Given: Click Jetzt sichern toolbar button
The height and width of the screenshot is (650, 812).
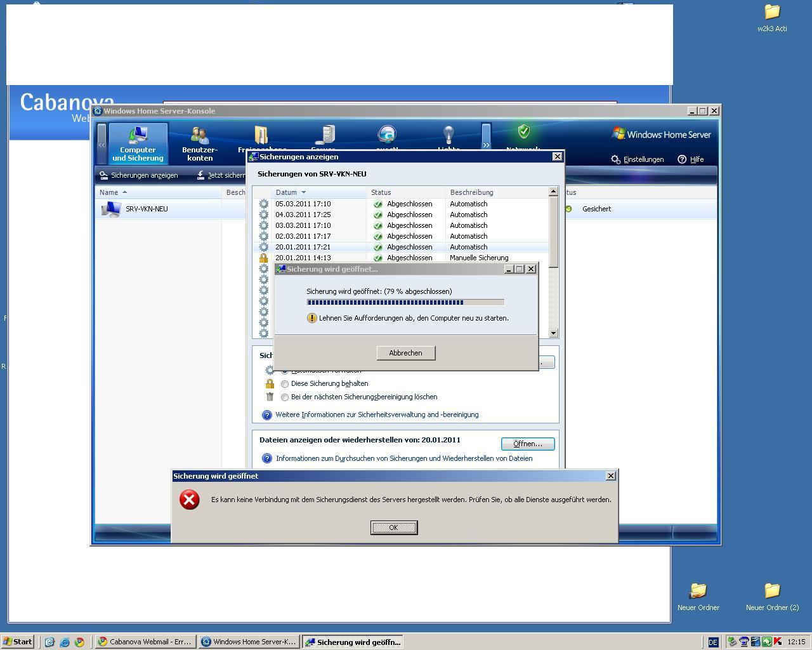Looking at the screenshot, I should (x=221, y=175).
